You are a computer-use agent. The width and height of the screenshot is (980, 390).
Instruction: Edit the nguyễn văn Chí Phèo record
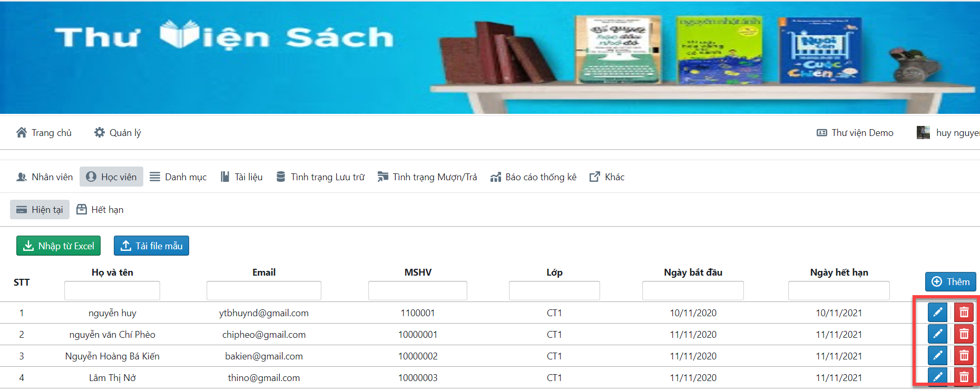[937, 334]
